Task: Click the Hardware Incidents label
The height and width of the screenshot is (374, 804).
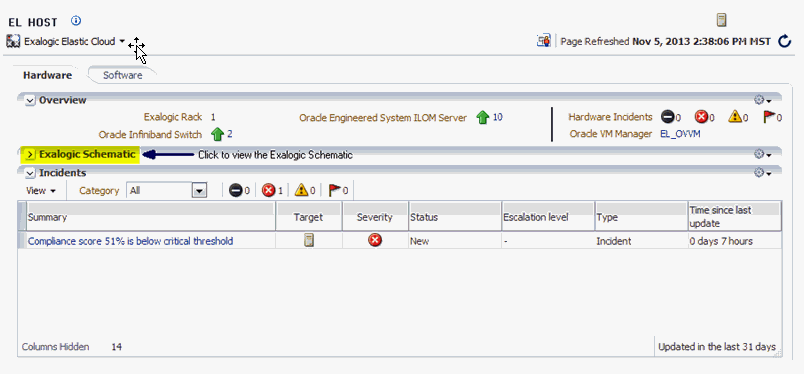Action: click(610, 117)
